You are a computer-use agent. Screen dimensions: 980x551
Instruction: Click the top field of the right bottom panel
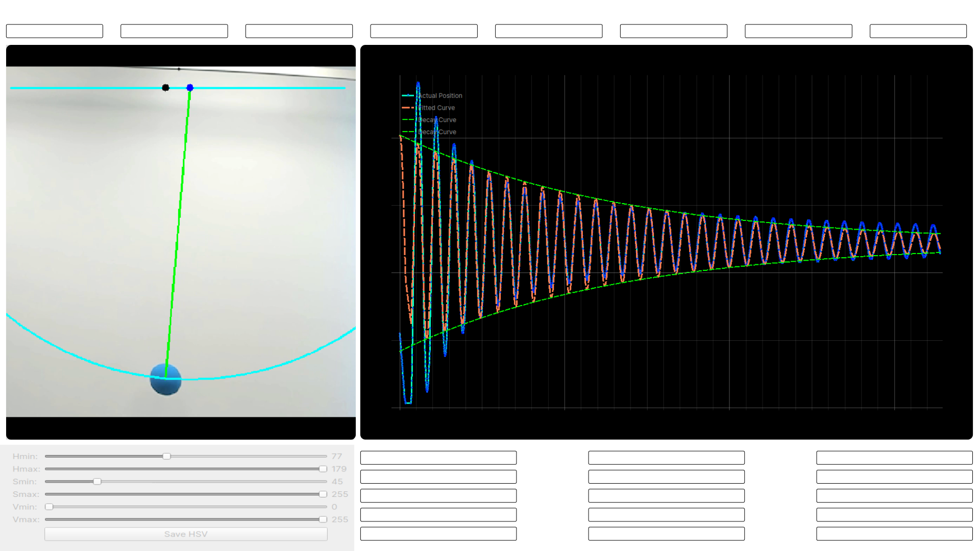(x=894, y=457)
